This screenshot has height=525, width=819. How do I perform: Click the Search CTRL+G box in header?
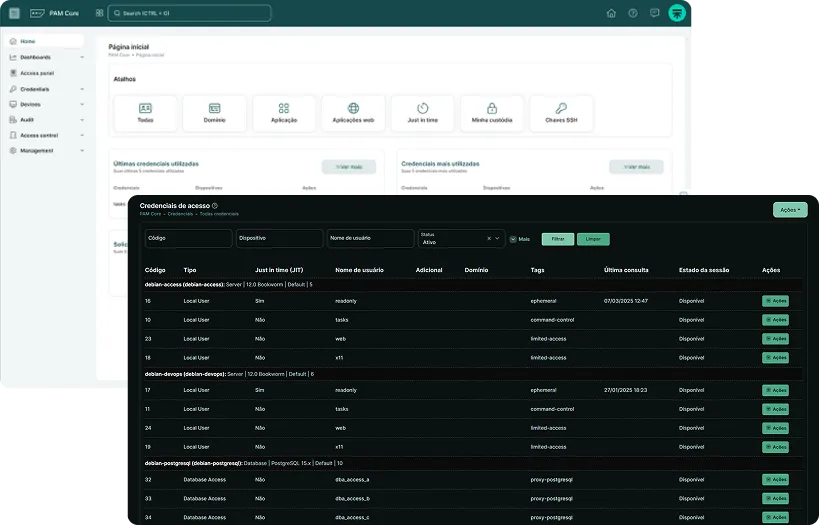point(189,13)
